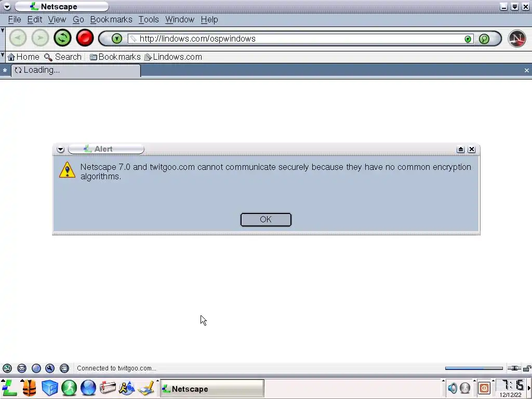Click the warning icon in the Alert
Image resolution: width=532 pixels, height=399 pixels.
coord(67,170)
